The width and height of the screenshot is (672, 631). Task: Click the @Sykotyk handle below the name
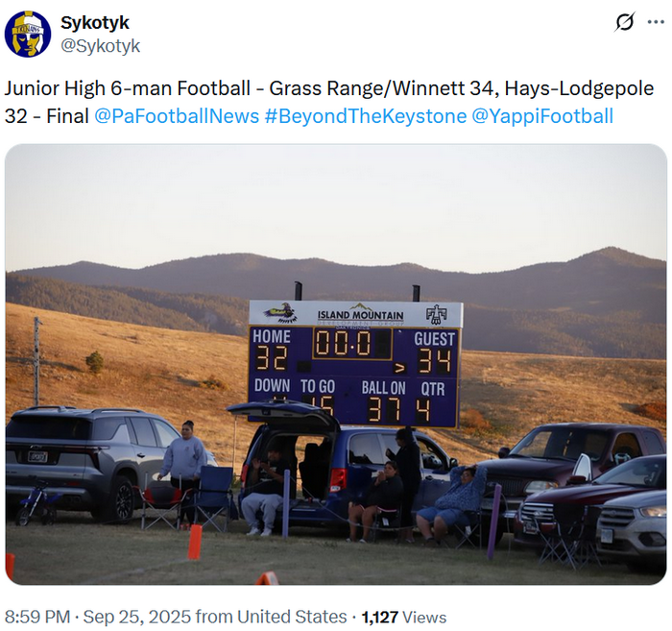100,45
